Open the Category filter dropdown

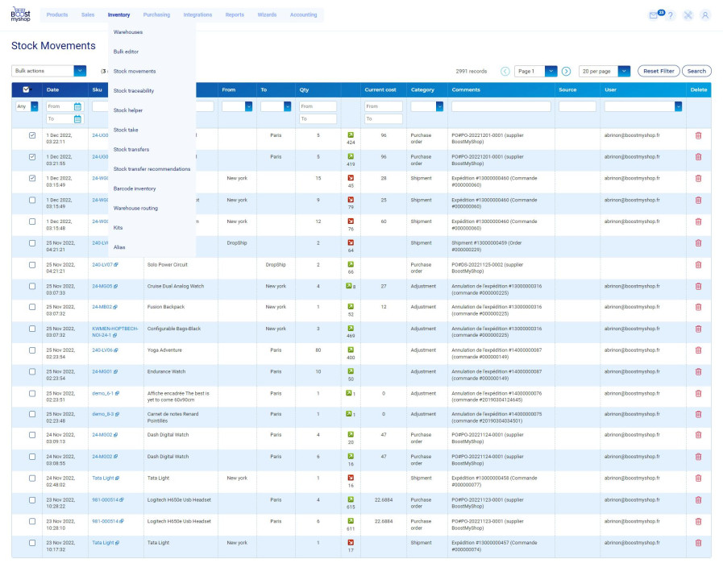427,106
